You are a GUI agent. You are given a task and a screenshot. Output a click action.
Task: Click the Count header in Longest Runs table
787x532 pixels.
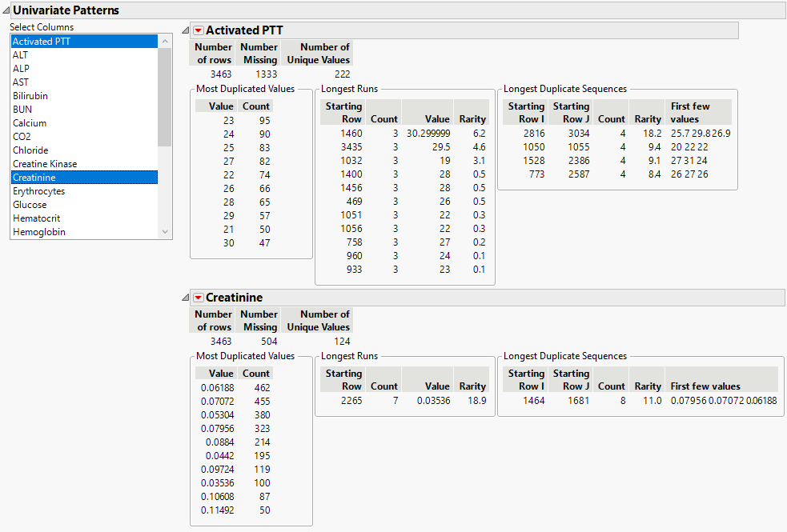click(x=383, y=118)
